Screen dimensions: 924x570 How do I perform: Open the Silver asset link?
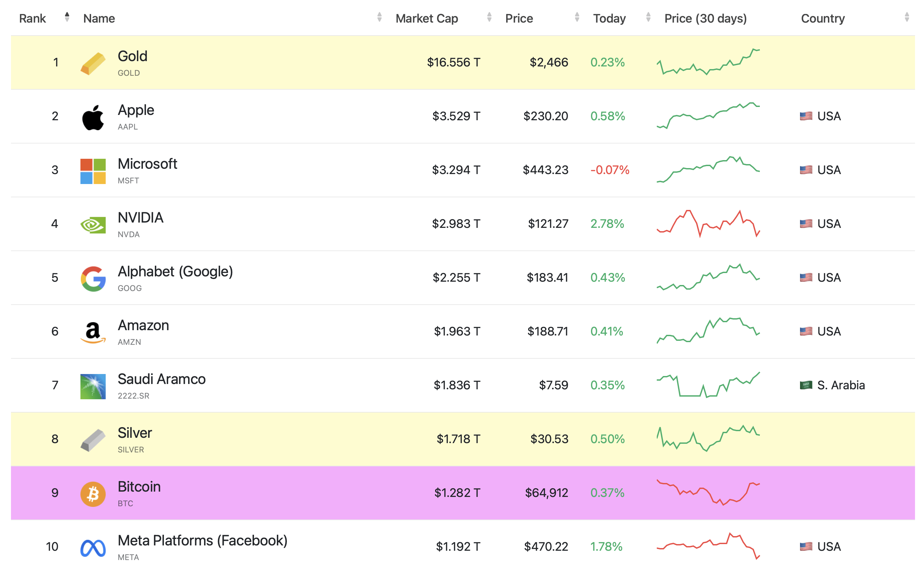[x=135, y=433]
